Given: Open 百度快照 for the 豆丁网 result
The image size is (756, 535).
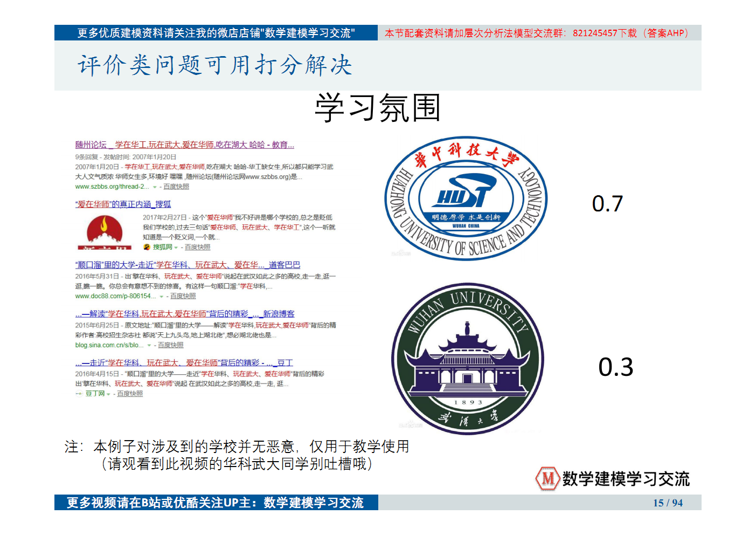Looking at the screenshot, I should tap(130, 394).
